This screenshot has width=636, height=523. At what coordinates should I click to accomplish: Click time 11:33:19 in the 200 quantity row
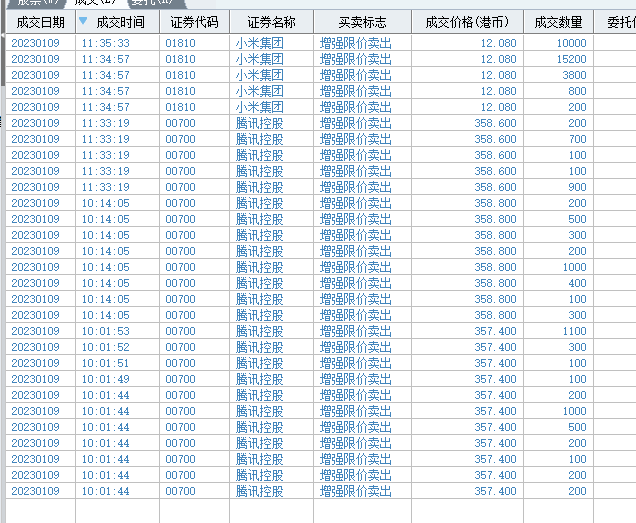[x=105, y=123]
